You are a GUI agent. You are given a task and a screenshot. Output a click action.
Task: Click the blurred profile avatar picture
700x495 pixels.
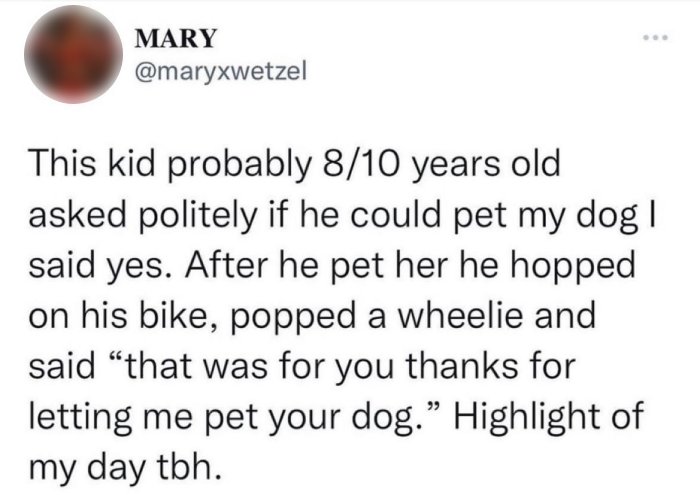tap(73, 54)
